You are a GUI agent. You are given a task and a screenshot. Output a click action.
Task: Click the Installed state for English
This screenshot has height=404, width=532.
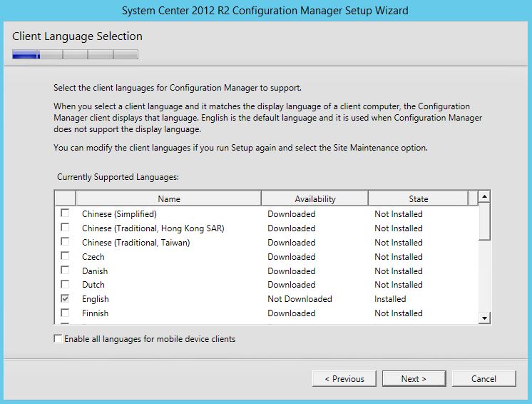tap(390, 299)
